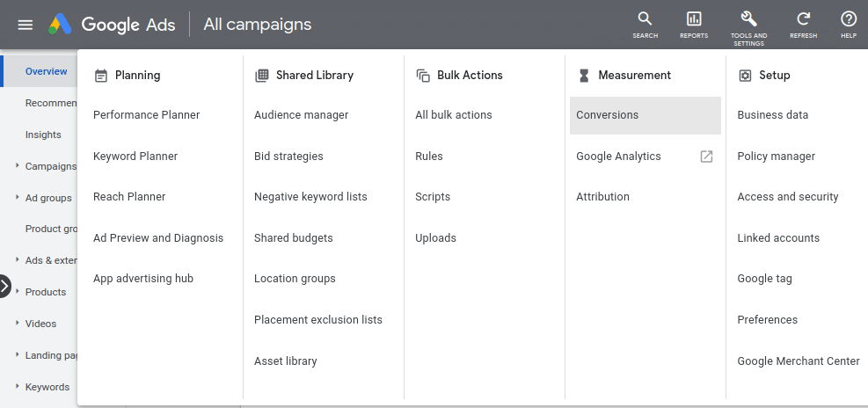The image size is (868, 408).
Task: Open Recommendations in the sidebar
Action: coord(51,103)
